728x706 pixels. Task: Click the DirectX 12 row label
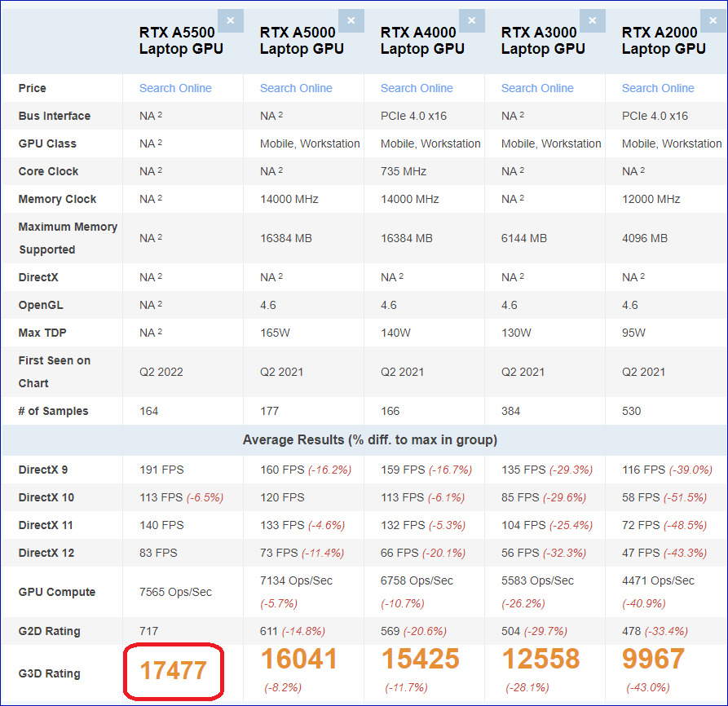pyautogui.click(x=46, y=553)
